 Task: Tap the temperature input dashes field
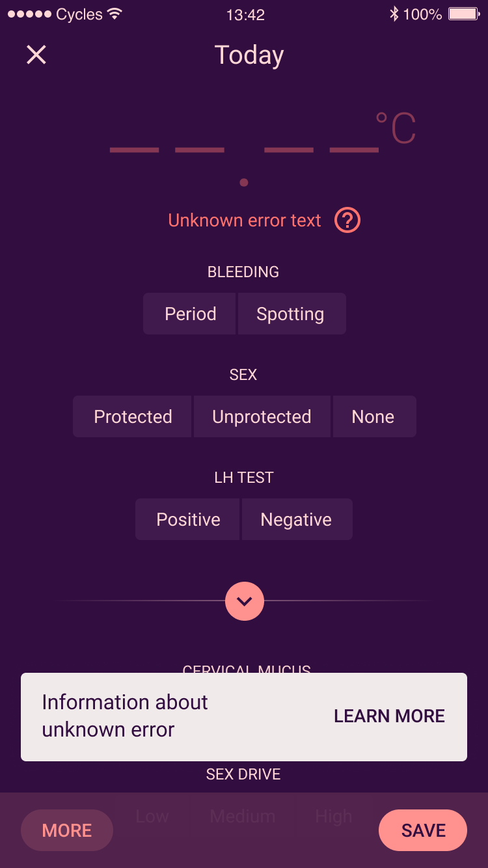(244, 150)
